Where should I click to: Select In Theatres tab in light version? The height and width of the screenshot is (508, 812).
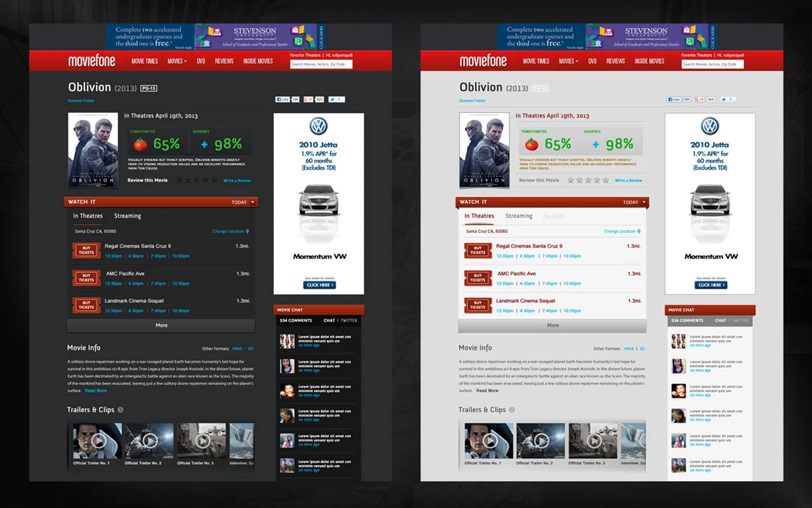pyautogui.click(x=479, y=217)
